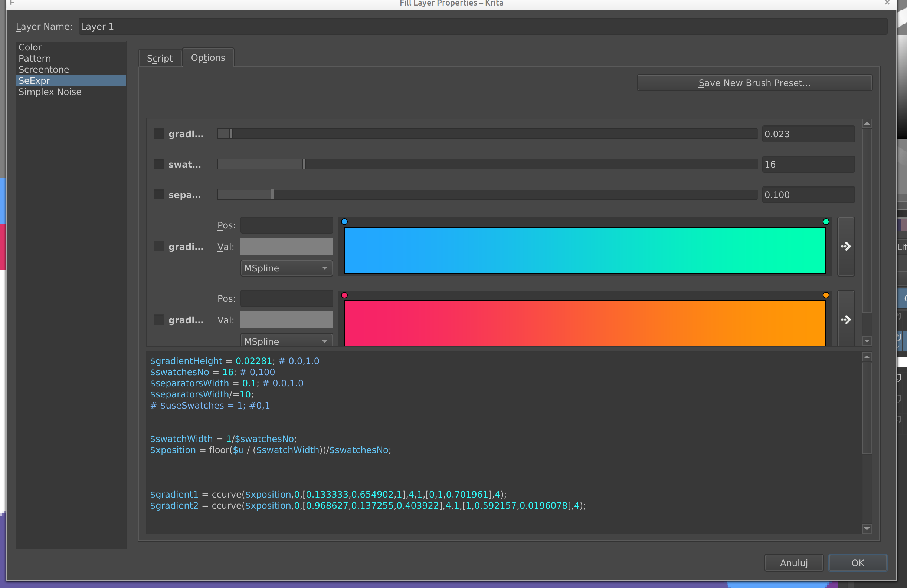
Task: Toggle the checkbox beside the 0.023 slider
Action: pos(158,134)
